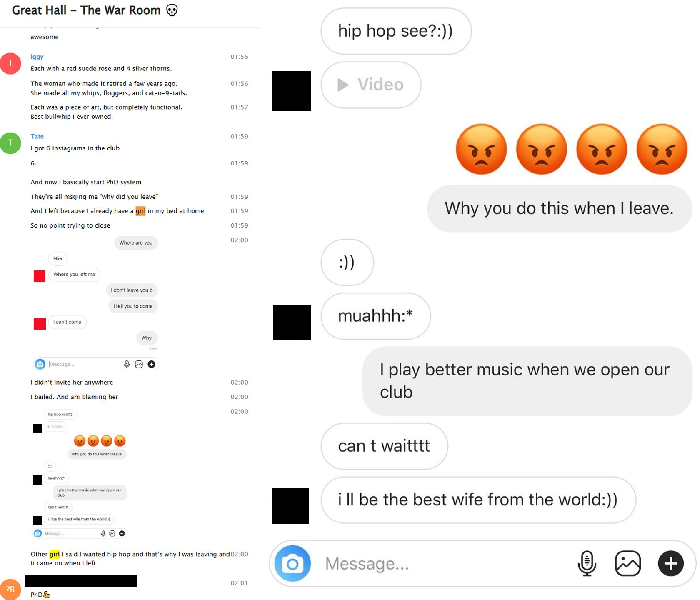Click the 'i ll be the best wife' bubble
The image size is (700, 600).
[478, 500]
